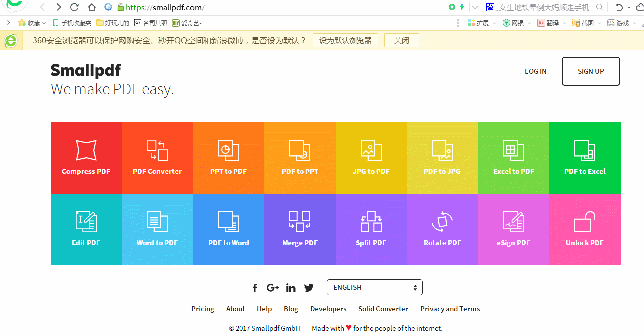The height and width of the screenshot is (334, 644).
Task: Open Smallpdf's Twitter bird icon
Action: pyautogui.click(x=309, y=288)
